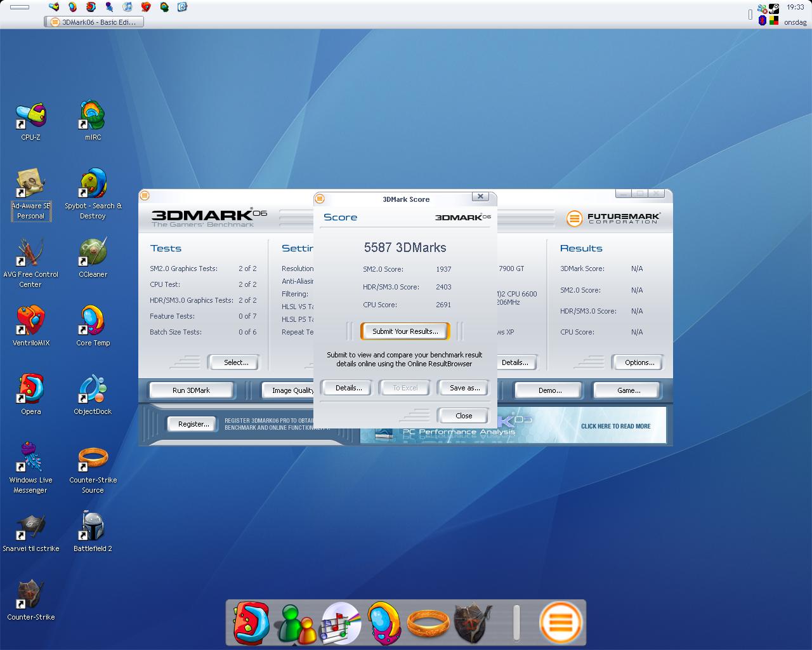The width and height of the screenshot is (812, 650).
Task: Click the 'Batch Size Tests:' row label
Action: (x=176, y=332)
